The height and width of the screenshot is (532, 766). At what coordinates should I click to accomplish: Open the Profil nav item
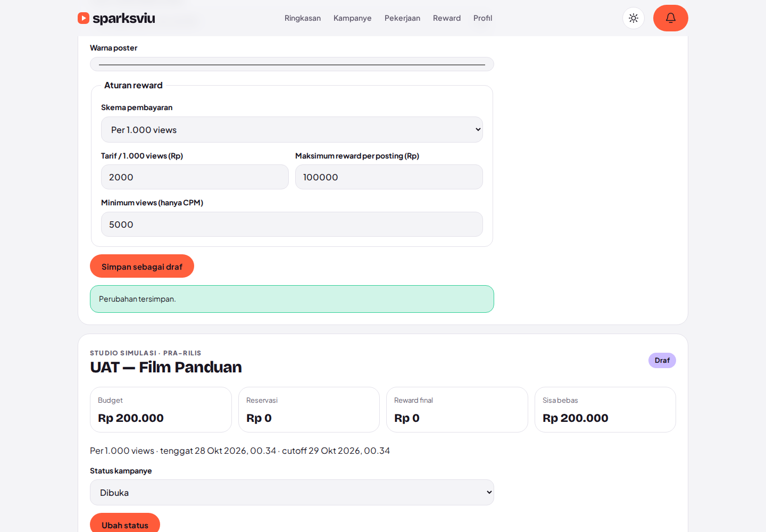(483, 18)
